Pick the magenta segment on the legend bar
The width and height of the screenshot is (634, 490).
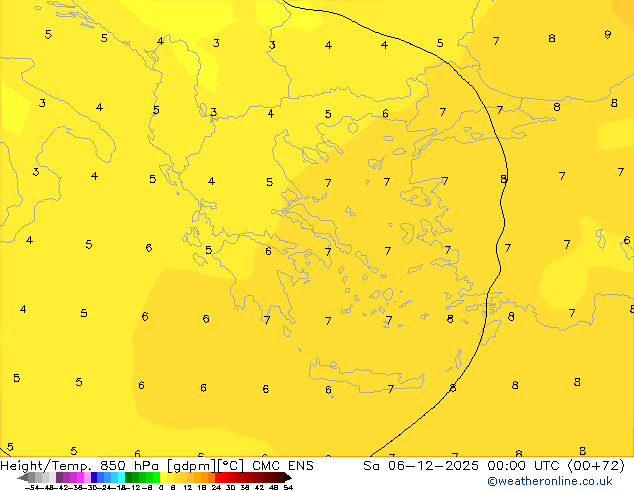pyautogui.click(x=73, y=477)
